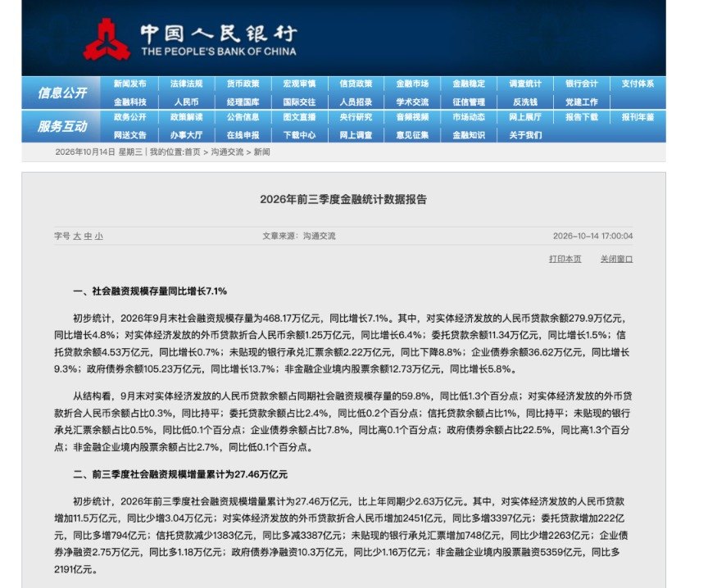Go to 新闻 in the breadcrumb
708x588 pixels.
[262, 152]
